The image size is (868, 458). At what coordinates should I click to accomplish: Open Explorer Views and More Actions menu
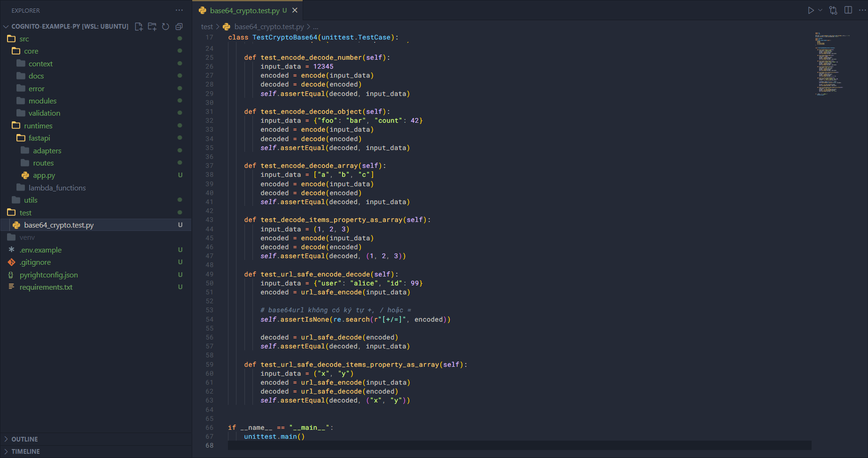(x=179, y=10)
